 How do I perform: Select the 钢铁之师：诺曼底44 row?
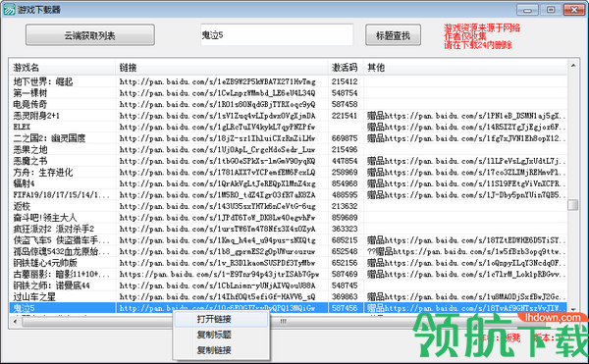(288, 286)
